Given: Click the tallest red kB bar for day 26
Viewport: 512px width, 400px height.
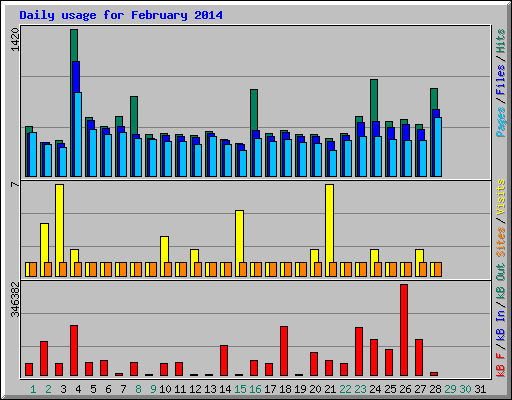Looking at the screenshot, I should tap(404, 330).
